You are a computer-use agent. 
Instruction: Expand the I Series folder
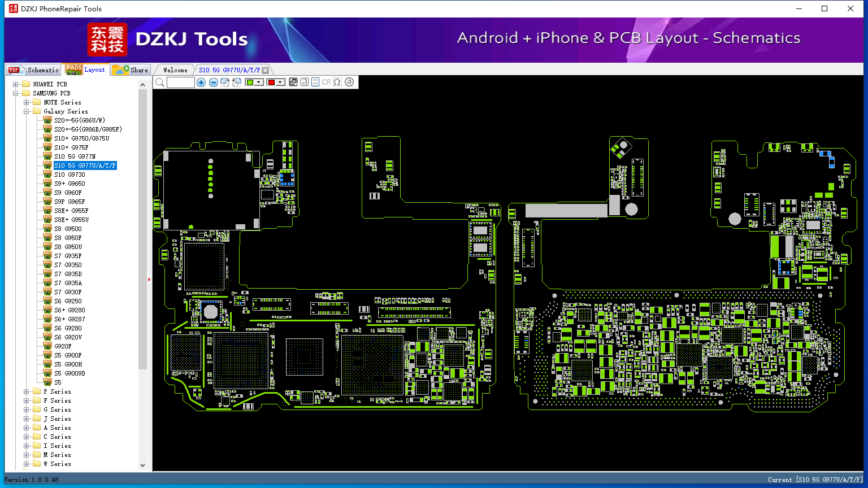click(x=26, y=446)
